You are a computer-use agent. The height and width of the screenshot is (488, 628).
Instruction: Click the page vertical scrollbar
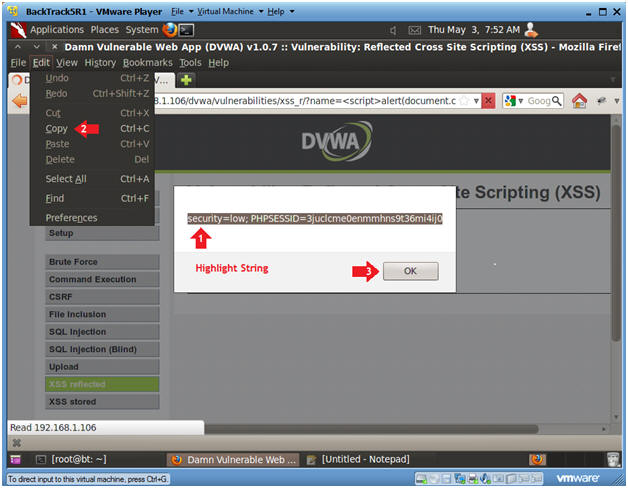616,232
